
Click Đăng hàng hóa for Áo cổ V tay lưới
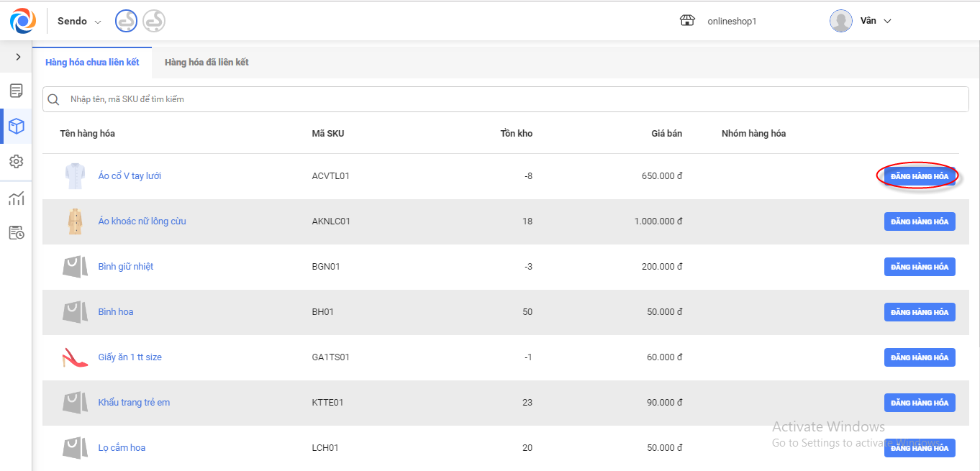click(919, 176)
